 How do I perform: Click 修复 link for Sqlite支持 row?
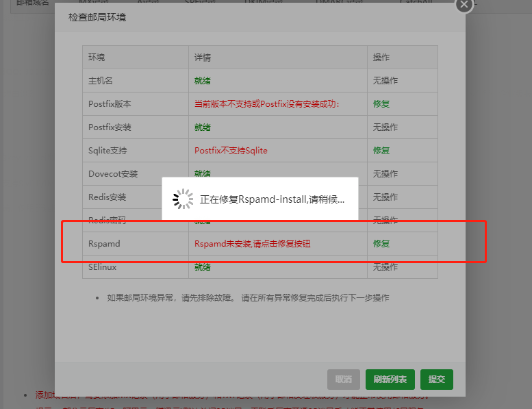click(x=381, y=150)
